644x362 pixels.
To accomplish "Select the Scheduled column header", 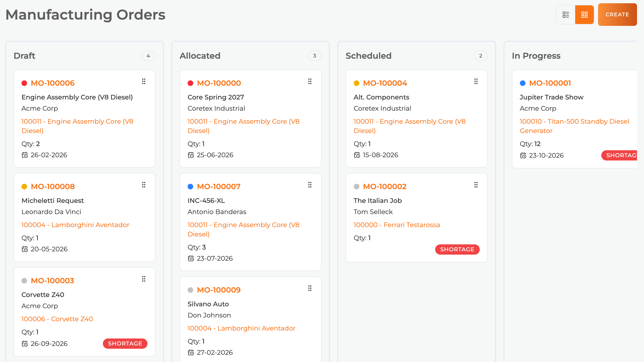I will coord(368,56).
